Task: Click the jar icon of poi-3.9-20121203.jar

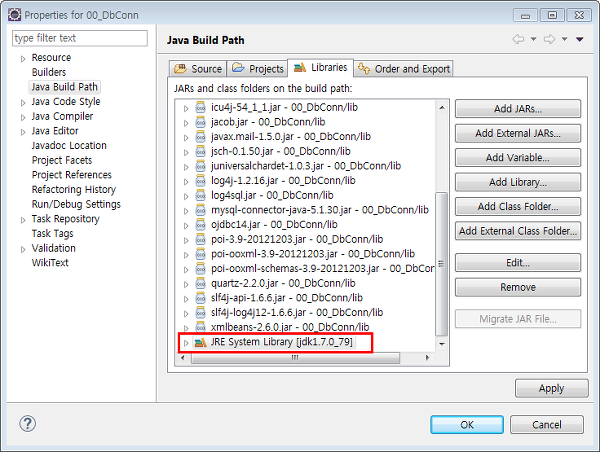Action: click(201, 240)
